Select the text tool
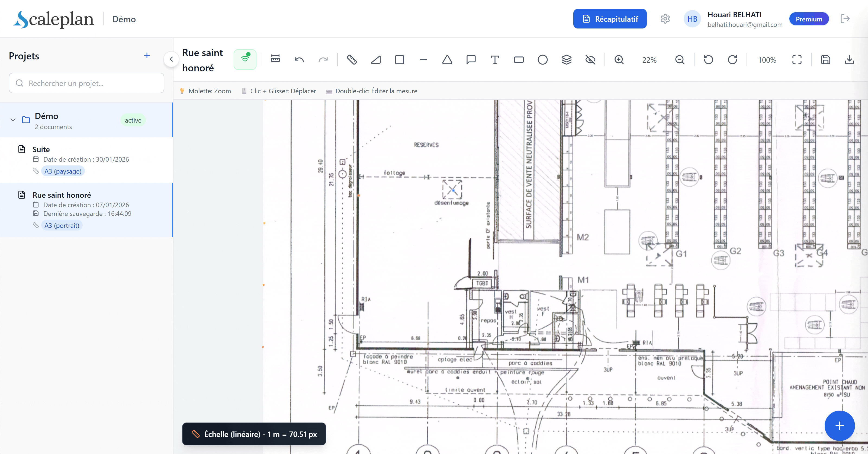Image resolution: width=868 pixels, height=454 pixels. click(x=495, y=60)
